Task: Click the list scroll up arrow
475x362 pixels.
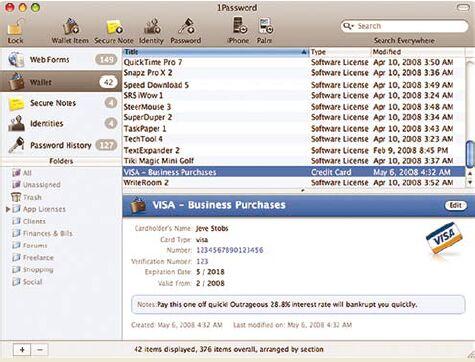Action: [x=470, y=174]
